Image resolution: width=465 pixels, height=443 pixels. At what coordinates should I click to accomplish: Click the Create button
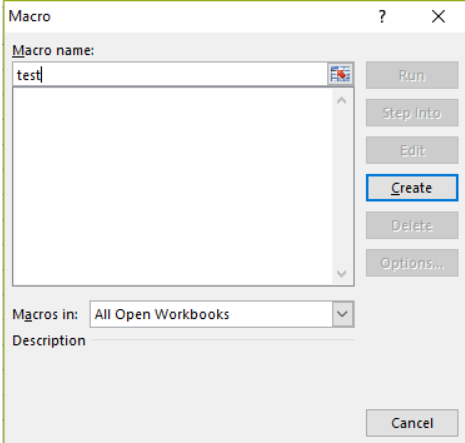[x=412, y=188]
